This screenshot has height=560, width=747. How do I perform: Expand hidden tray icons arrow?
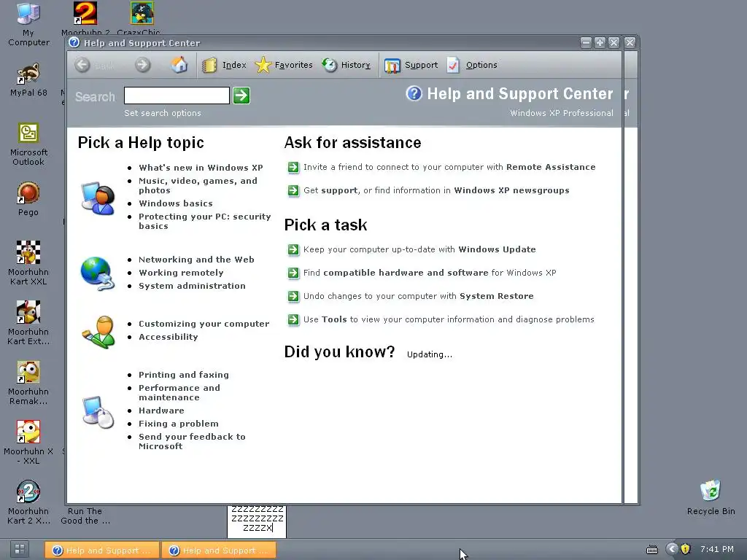672,549
